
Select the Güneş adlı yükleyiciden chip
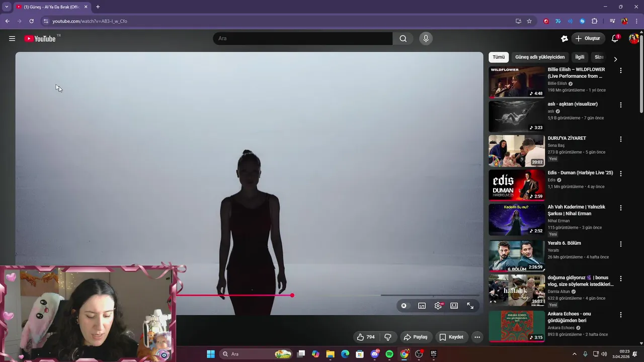(540, 57)
